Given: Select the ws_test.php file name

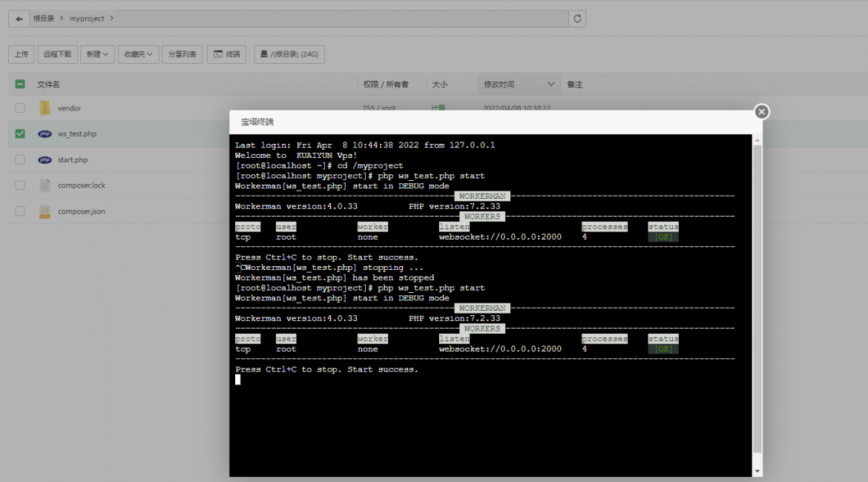Looking at the screenshot, I should click(77, 134).
